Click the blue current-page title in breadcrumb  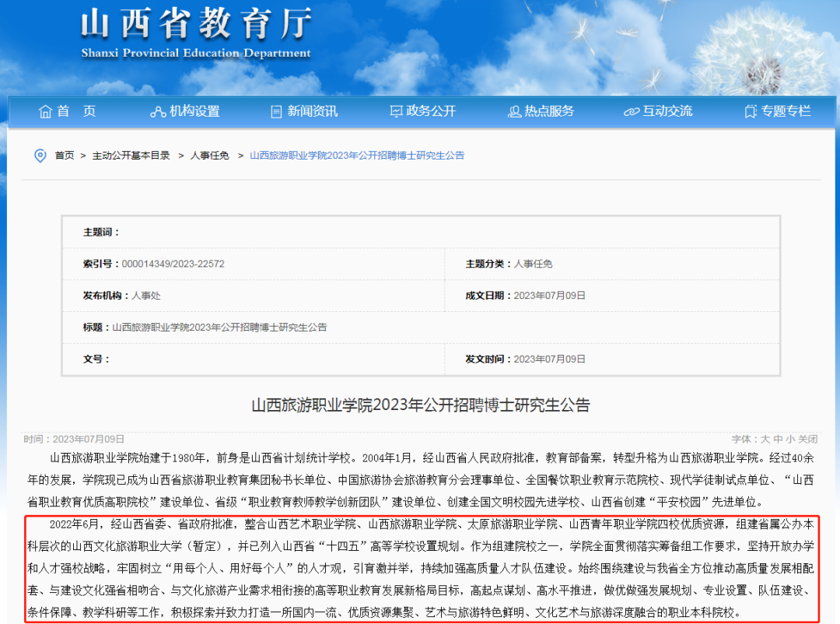pos(357,156)
